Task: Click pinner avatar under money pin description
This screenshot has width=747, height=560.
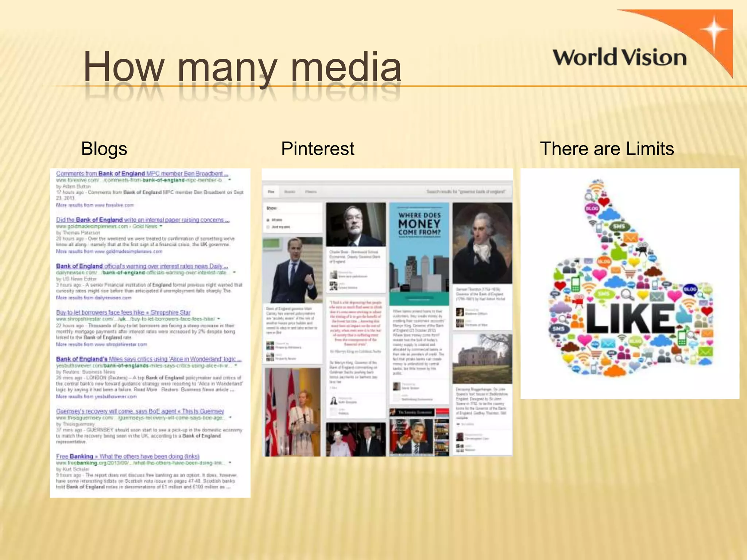Action: coord(396,386)
